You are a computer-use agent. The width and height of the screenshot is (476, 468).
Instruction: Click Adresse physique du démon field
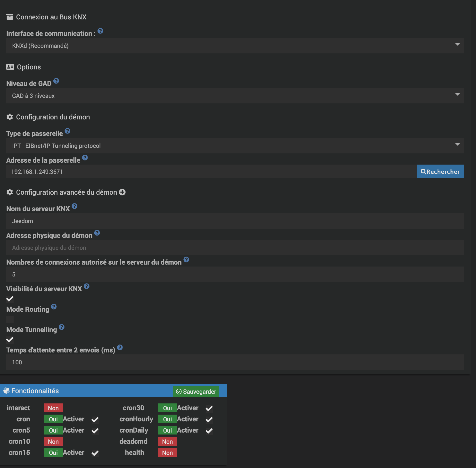[235, 248]
